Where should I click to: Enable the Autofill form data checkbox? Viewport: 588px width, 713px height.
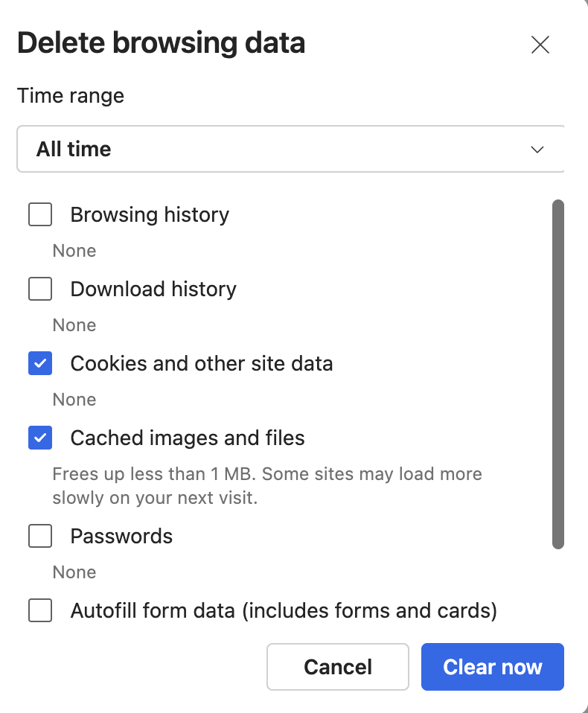click(40, 611)
